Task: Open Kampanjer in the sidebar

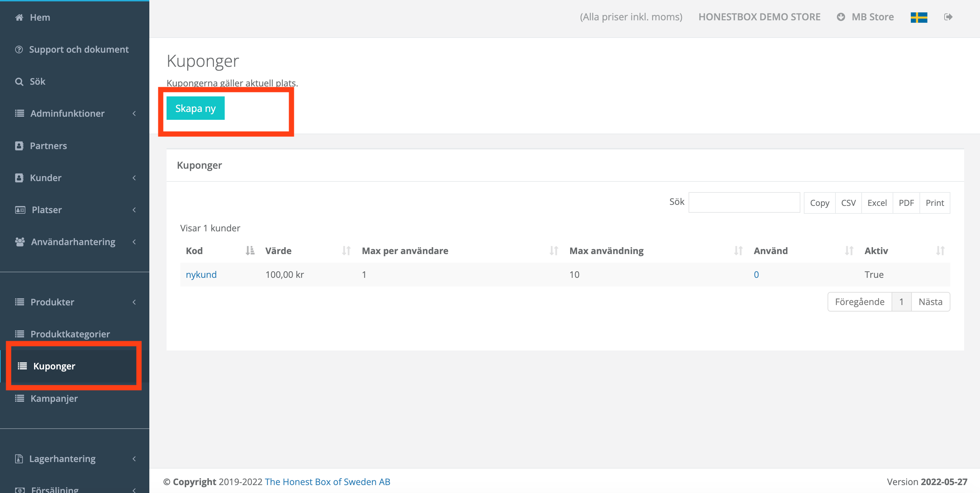Action: pyautogui.click(x=54, y=399)
